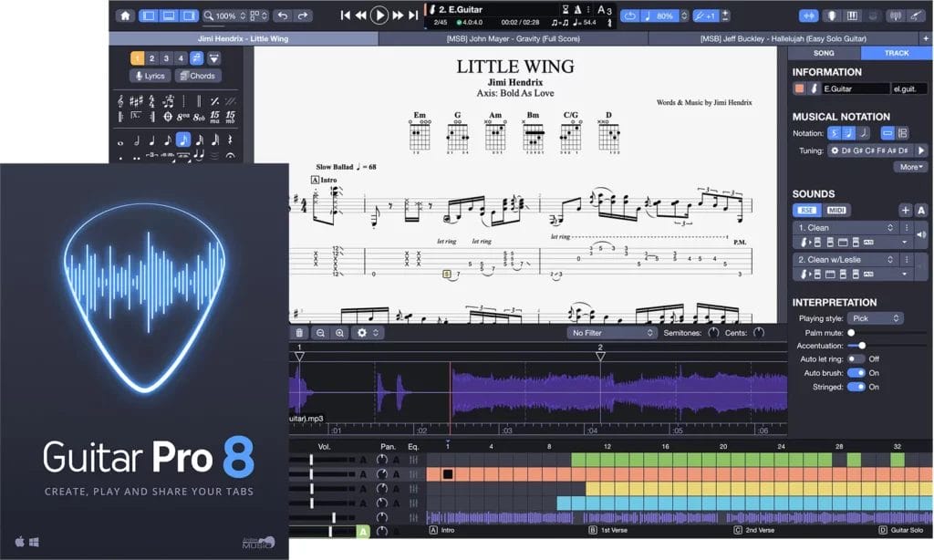The image size is (934, 560).
Task: Open the No Filter dropdown
Action: [612, 333]
